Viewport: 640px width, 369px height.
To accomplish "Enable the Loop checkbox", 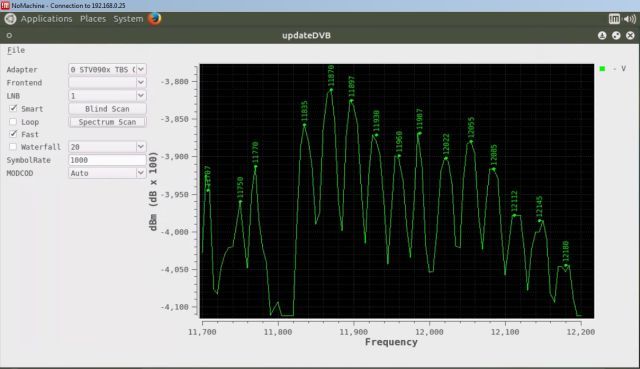I will [13, 122].
